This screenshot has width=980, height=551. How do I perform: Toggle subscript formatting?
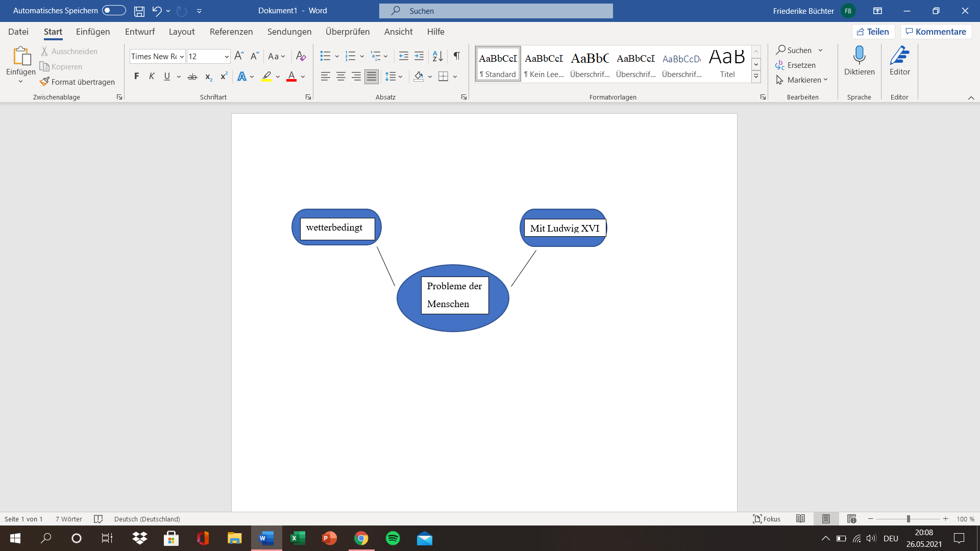(208, 77)
